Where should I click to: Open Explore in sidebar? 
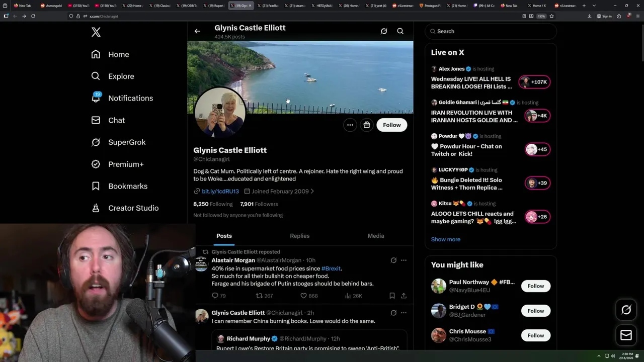coord(113,76)
